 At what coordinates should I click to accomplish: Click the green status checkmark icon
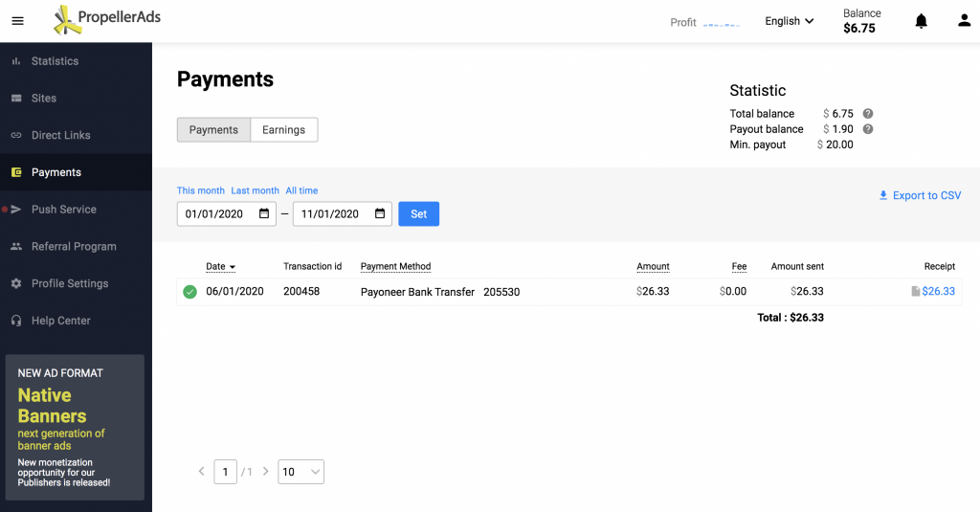click(189, 292)
